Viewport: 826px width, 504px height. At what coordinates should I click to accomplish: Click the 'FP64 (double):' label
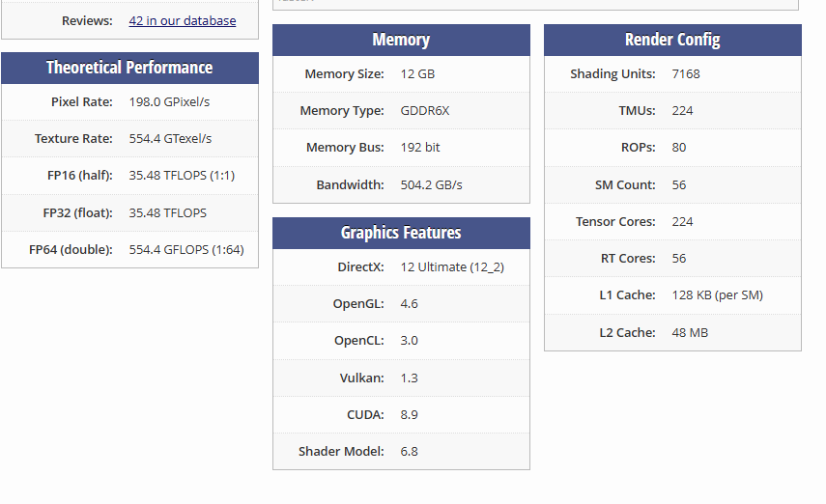[x=71, y=250]
